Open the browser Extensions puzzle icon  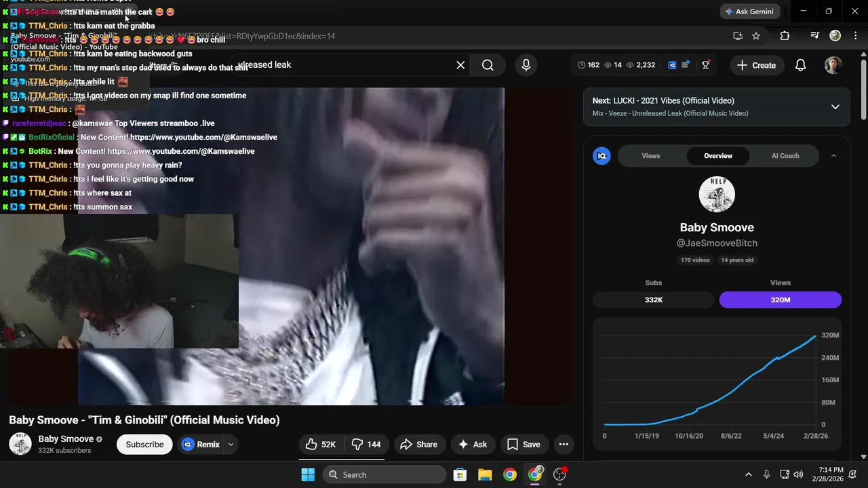click(785, 36)
